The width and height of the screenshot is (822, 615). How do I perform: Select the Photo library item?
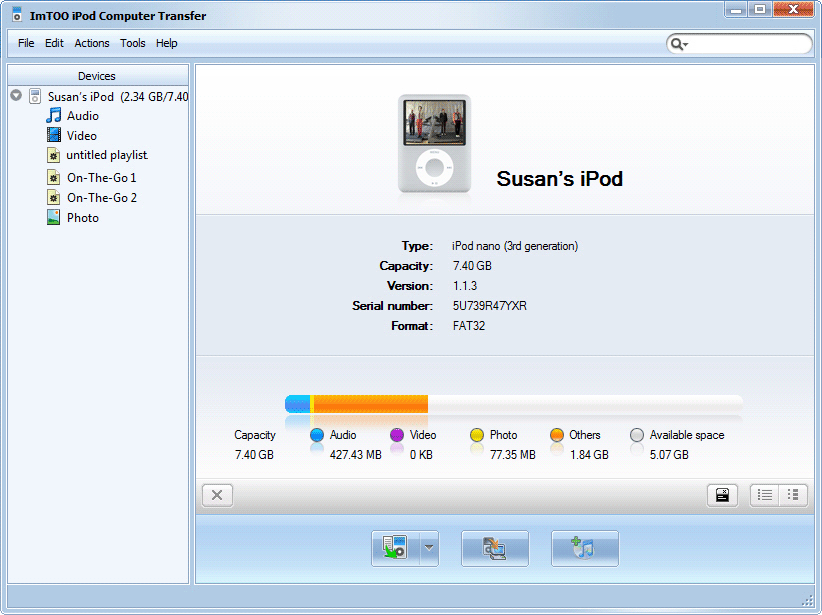(83, 218)
